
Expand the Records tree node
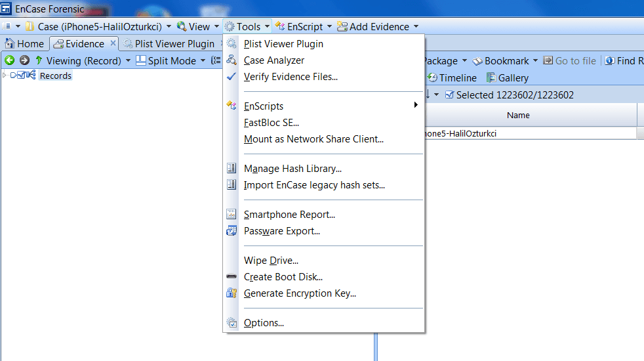[x=5, y=75]
